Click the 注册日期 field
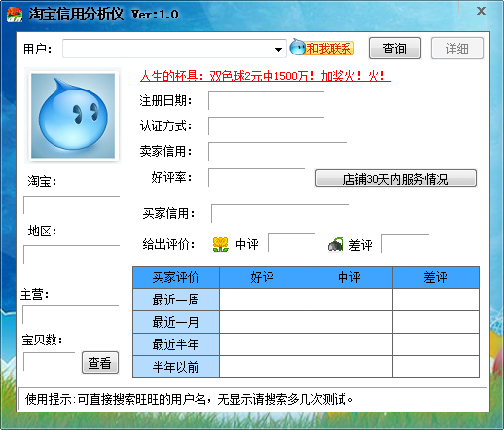Screen dimensions: 504x430 [x=266, y=100]
